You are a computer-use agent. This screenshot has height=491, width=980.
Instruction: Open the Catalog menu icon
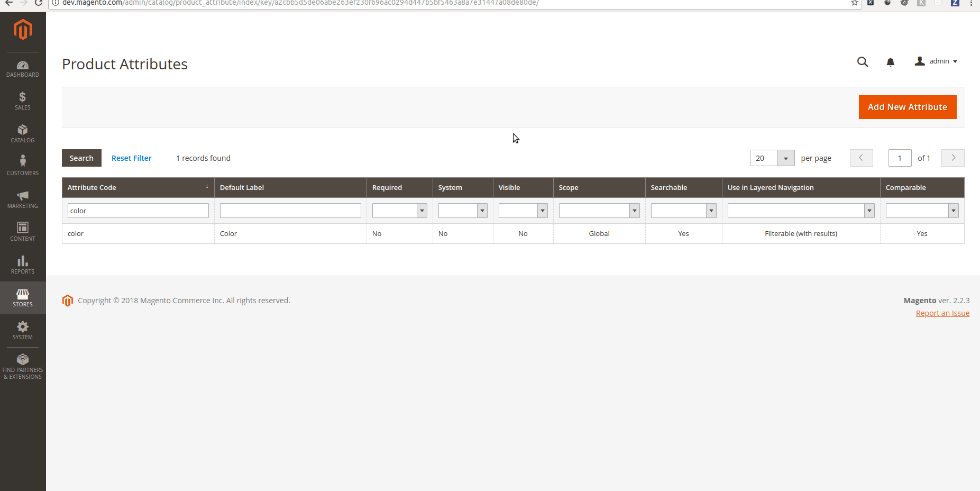coord(22,133)
